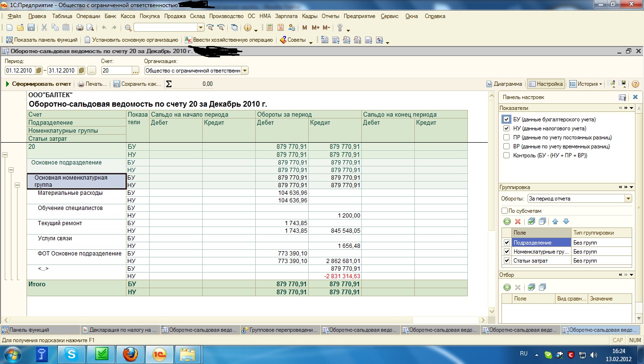This screenshot has height=364, width=644.
Task: Click the green add icon in Группировка section
Action: pyautogui.click(x=507, y=221)
